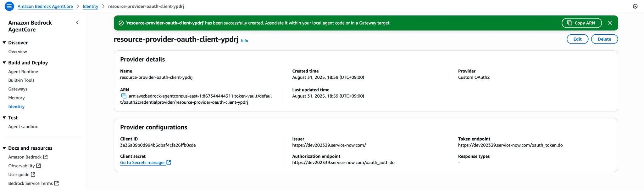Dismiss the green success banner
644x190 pixels.
610,23
